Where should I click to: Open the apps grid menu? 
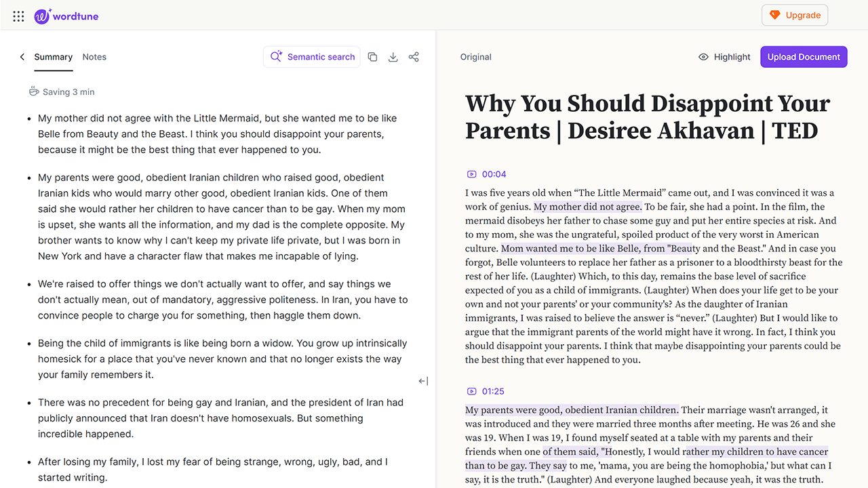pyautogui.click(x=18, y=16)
